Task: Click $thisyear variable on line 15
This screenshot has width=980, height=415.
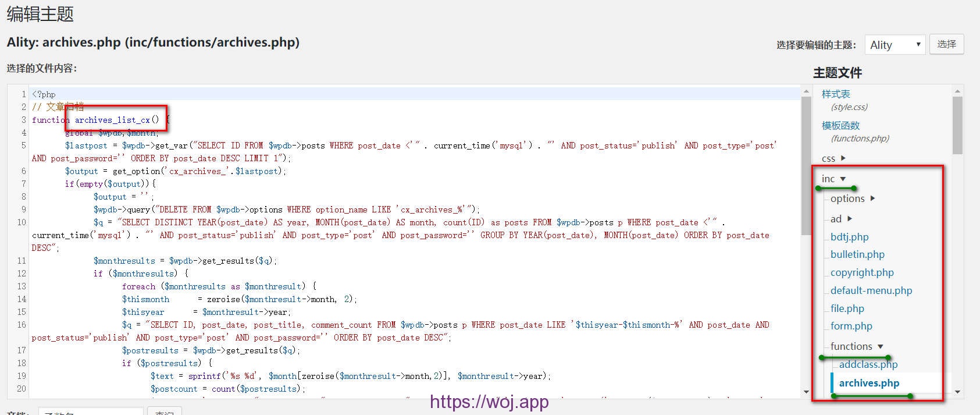Action: tap(143, 312)
